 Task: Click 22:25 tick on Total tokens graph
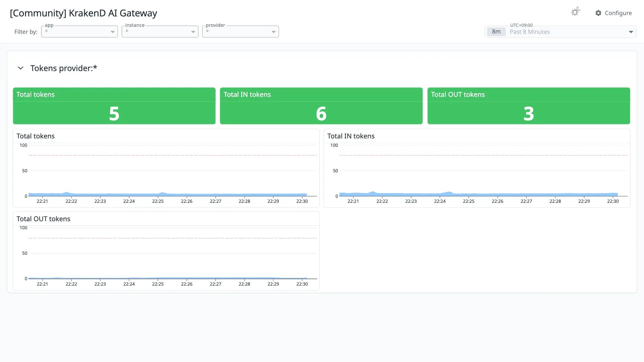click(158, 201)
